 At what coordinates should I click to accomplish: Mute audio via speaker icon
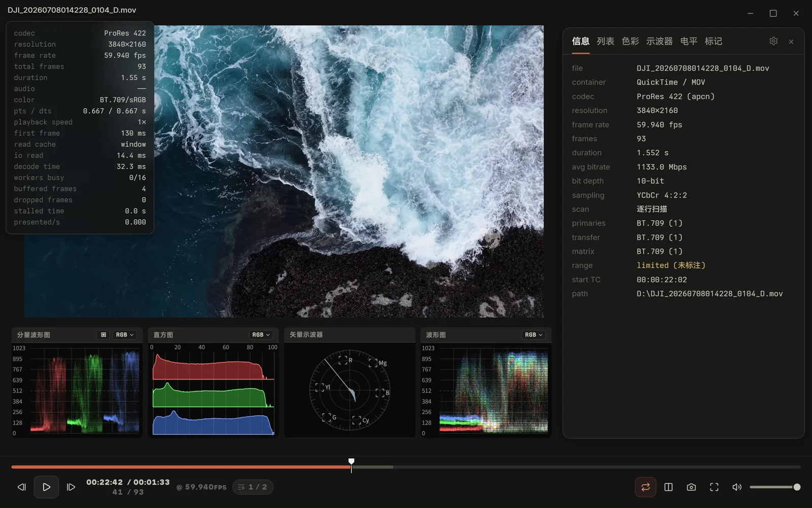click(x=737, y=487)
